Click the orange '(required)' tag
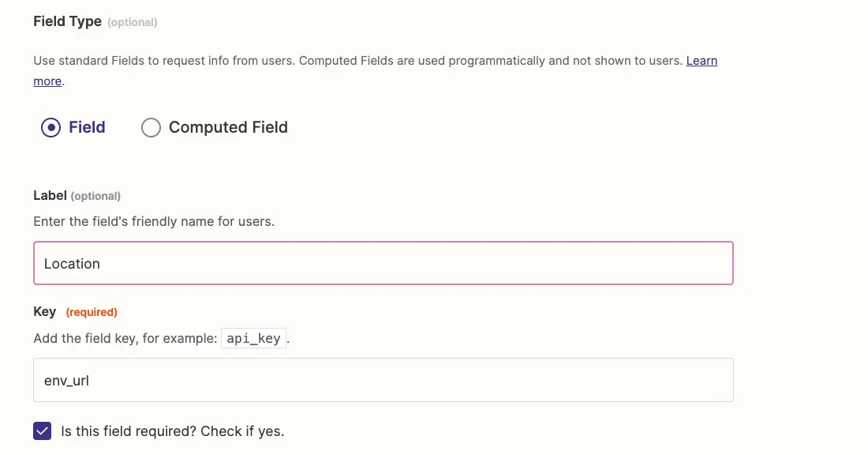The image size is (868, 455). (92, 312)
